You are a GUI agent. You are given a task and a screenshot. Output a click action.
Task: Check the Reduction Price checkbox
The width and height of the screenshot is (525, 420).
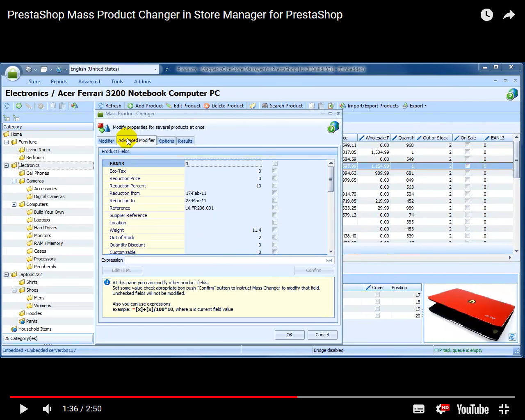pos(275,178)
